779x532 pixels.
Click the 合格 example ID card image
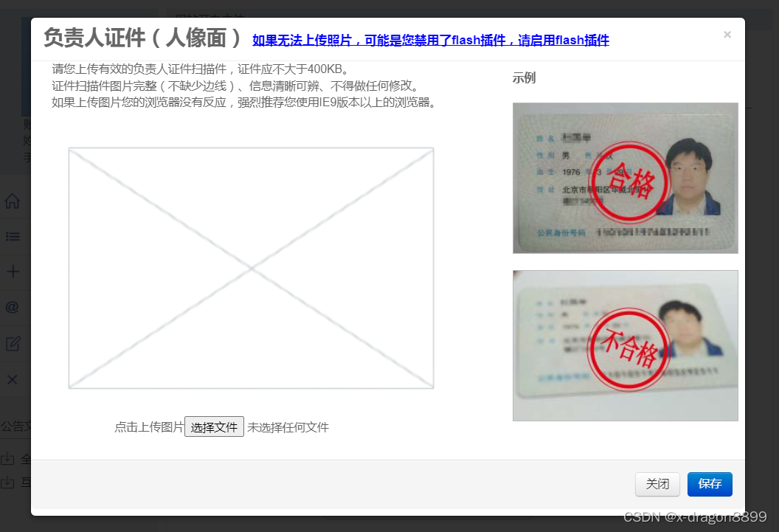click(625, 178)
